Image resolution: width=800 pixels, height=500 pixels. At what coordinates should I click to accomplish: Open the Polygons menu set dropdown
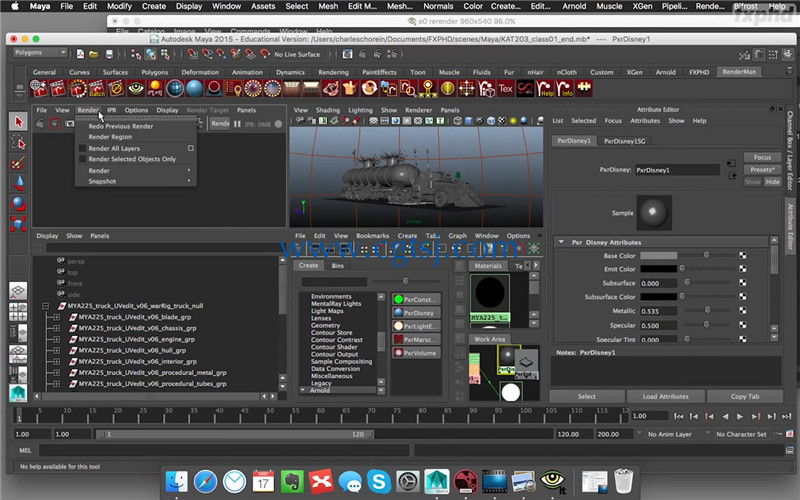pyautogui.click(x=40, y=53)
